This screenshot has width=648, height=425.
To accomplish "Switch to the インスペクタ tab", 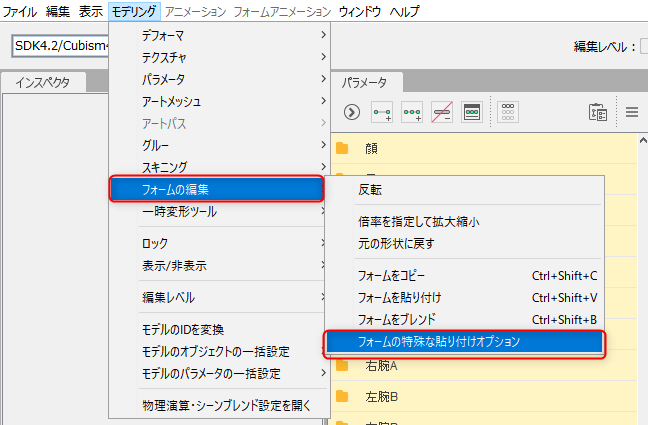I will [43, 82].
